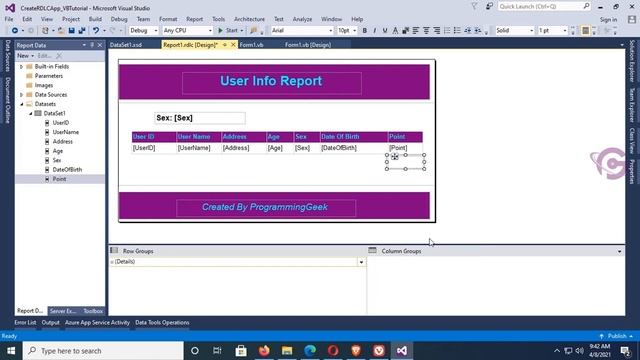Image resolution: width=640 pixels, height=360 pixels.
Task: Click the decrease indent icon
Action: pos(467,31)
